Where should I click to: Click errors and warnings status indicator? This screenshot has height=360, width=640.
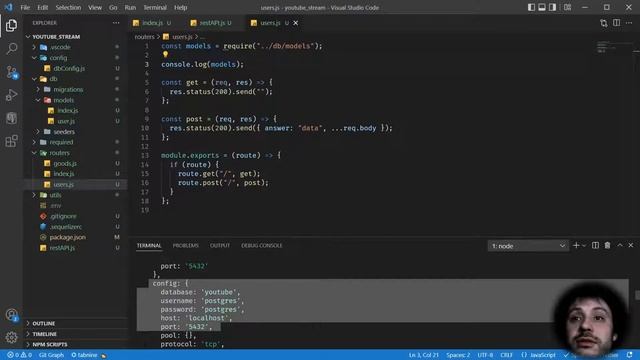pos(19,355)
